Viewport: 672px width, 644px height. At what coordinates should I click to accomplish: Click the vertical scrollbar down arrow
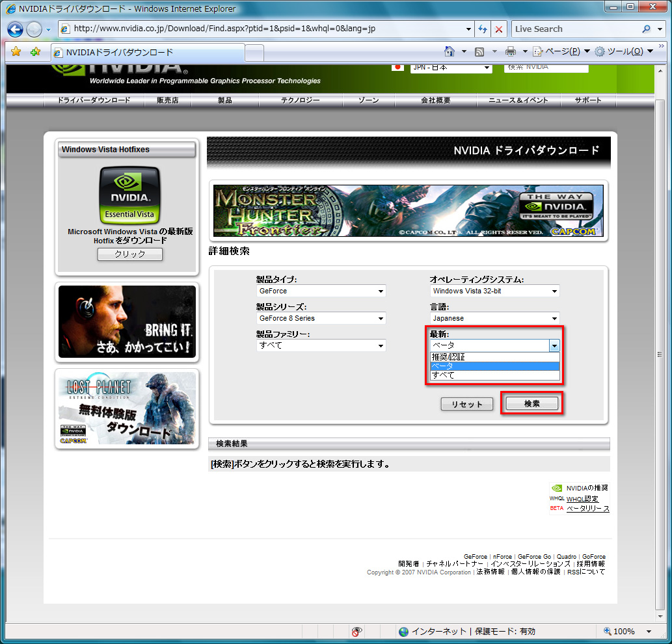pyautogui.click(x=660, y=617)
